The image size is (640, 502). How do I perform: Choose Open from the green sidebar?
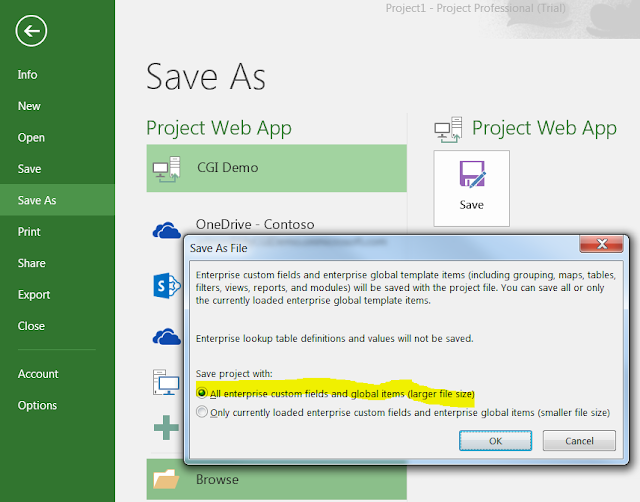(31, 138)
